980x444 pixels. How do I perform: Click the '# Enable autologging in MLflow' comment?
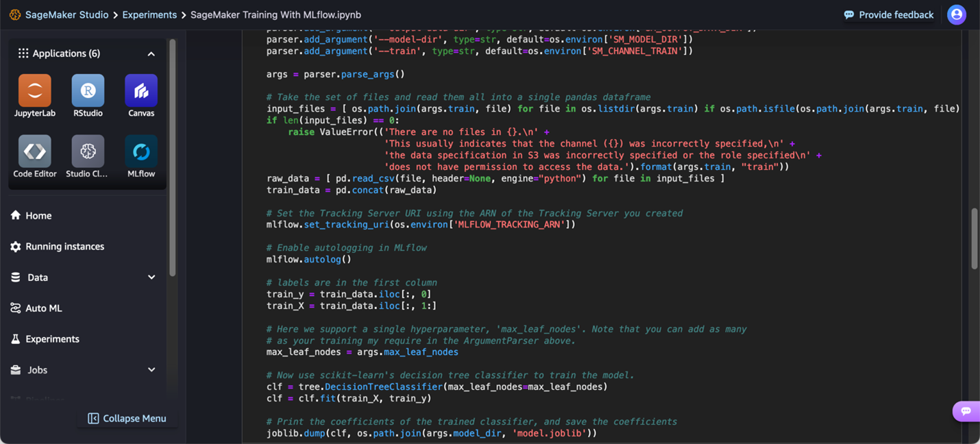click(347, 247)
